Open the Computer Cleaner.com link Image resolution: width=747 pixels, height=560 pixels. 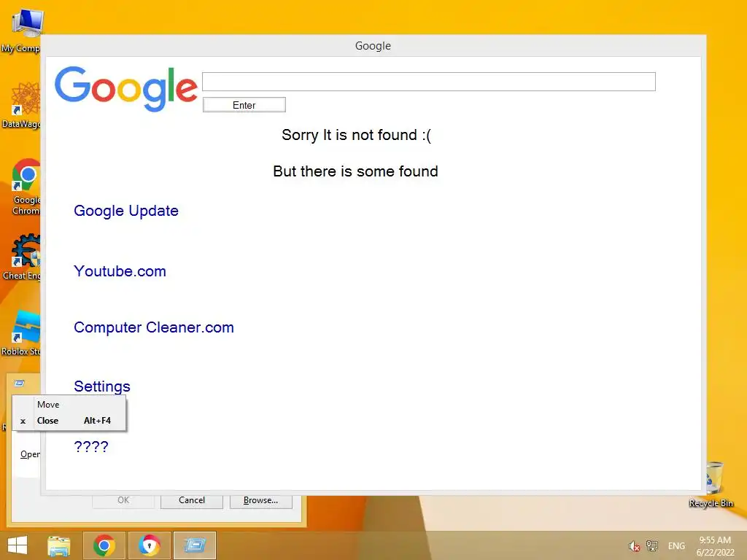point(154,327)
